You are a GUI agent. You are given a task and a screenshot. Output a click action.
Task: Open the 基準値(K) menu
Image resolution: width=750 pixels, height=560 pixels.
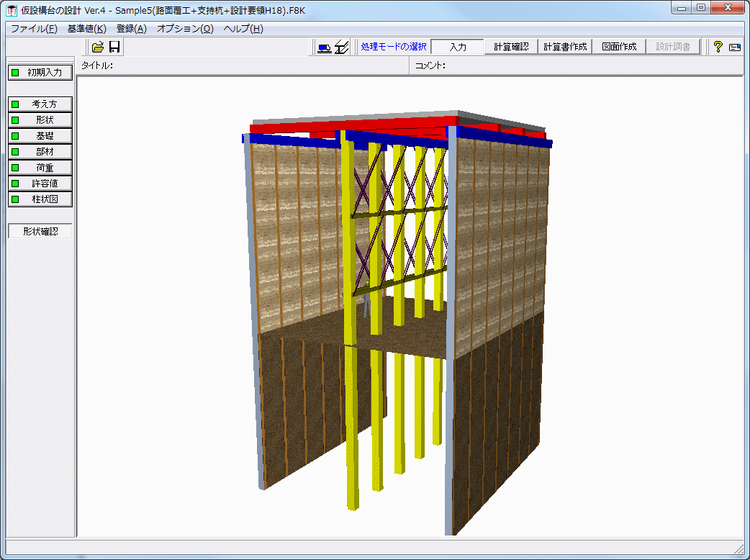[x=86, y=29]
